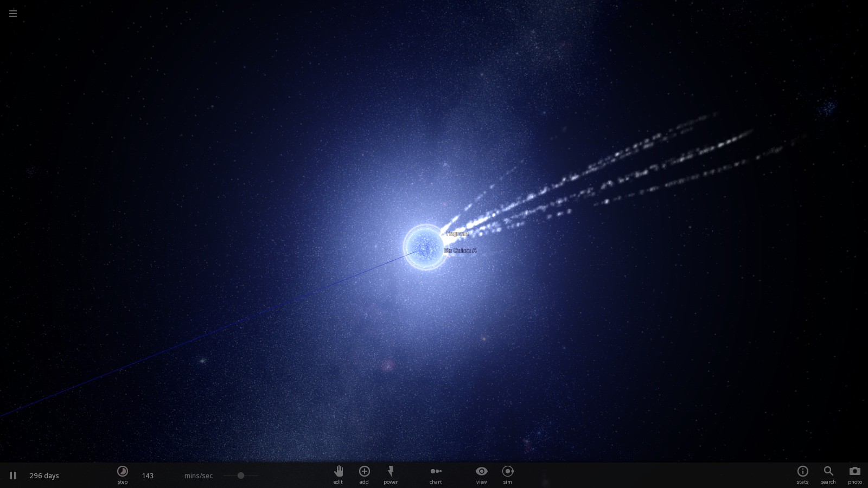The image size is (868, 488).
Task: Open the Chart panel
Action: [x=436, y=475]
